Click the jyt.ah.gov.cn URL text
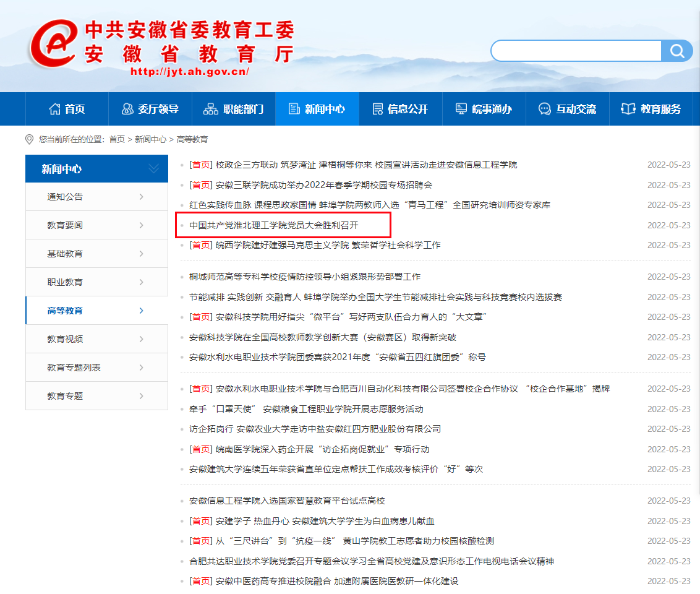This screenshot has width=700, height=594. click(x=190, y=71)
